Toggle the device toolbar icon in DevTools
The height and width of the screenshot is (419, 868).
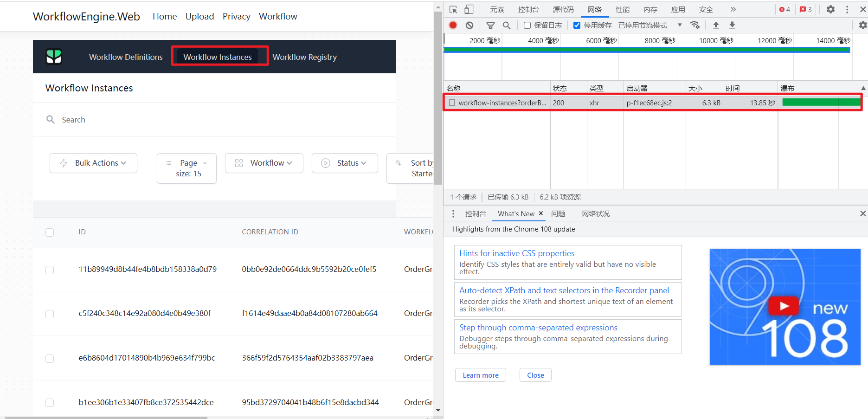point(469,9)
